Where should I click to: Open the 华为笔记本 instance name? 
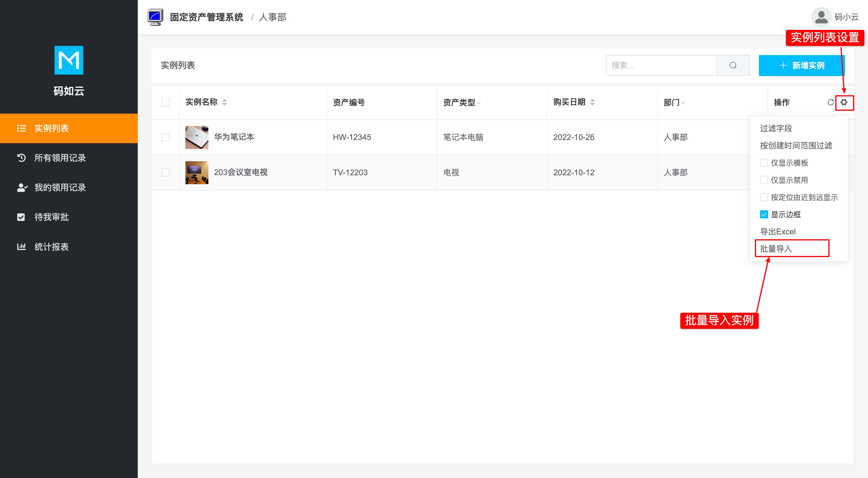(234, 137)
